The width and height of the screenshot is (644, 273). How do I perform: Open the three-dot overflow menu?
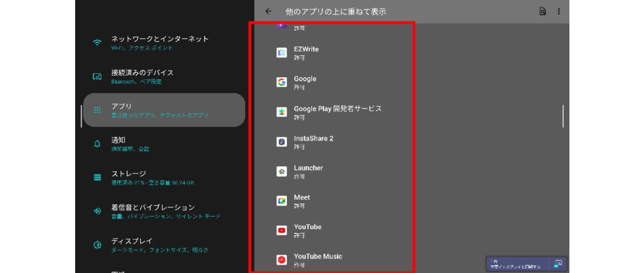559,11
